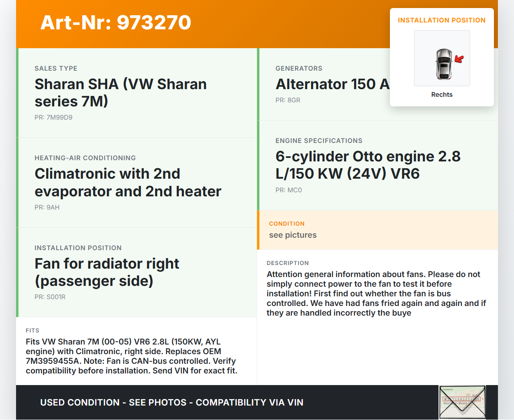
Task: Click the "HEATING-AIR CONDITIONING" label
Action: tap(85, 158)
